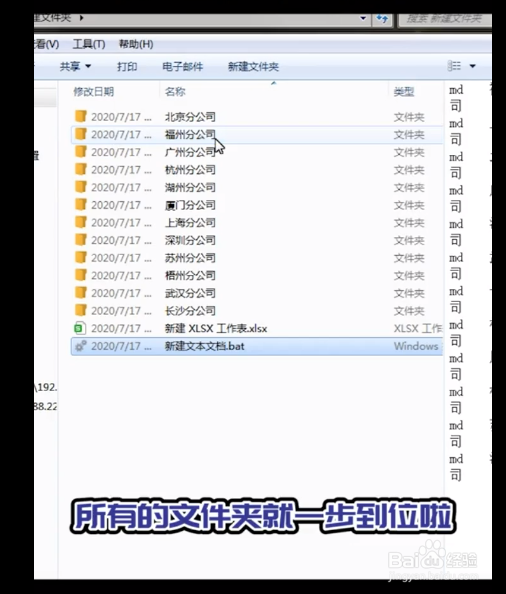Image resolution: width=506 pixels, height=594 pixels.
Task: Sort by the 类型 column header
Action: pos(404,91)
